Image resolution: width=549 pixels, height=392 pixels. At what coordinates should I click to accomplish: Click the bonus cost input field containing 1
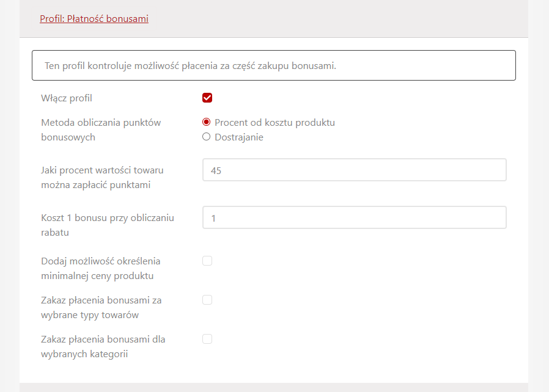tap(354, 218)
